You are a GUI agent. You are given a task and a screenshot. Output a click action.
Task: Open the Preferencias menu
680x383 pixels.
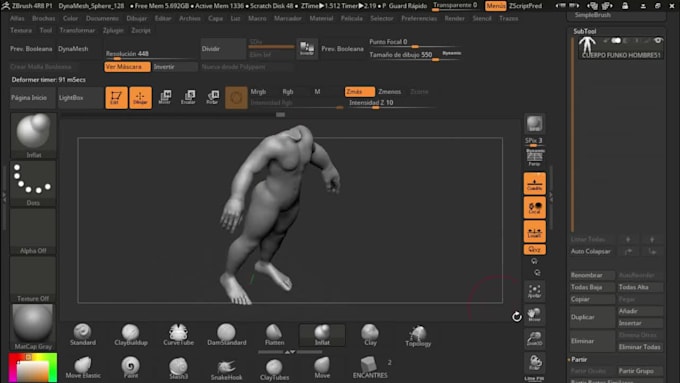[419, 18]
